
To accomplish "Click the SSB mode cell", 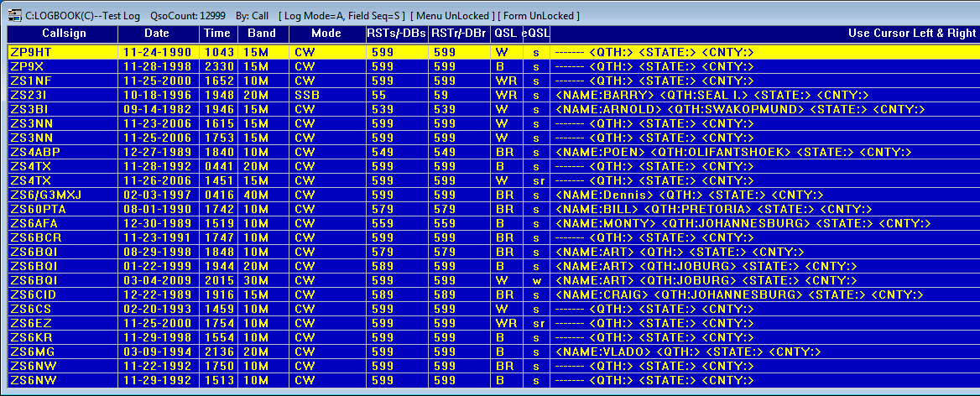I will coord(306,95).
